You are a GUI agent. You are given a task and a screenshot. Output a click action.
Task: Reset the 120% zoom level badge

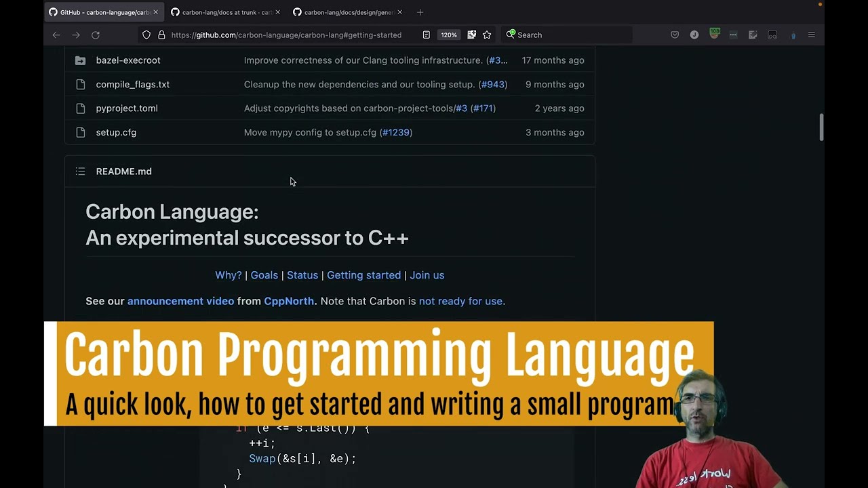449,35
